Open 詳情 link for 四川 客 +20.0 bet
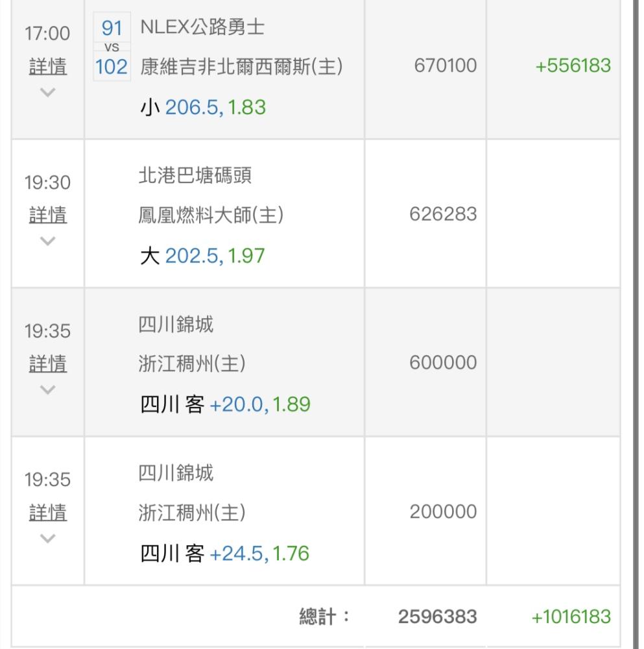The height and width of the screenshot is (649, 644). coord(47,363)
